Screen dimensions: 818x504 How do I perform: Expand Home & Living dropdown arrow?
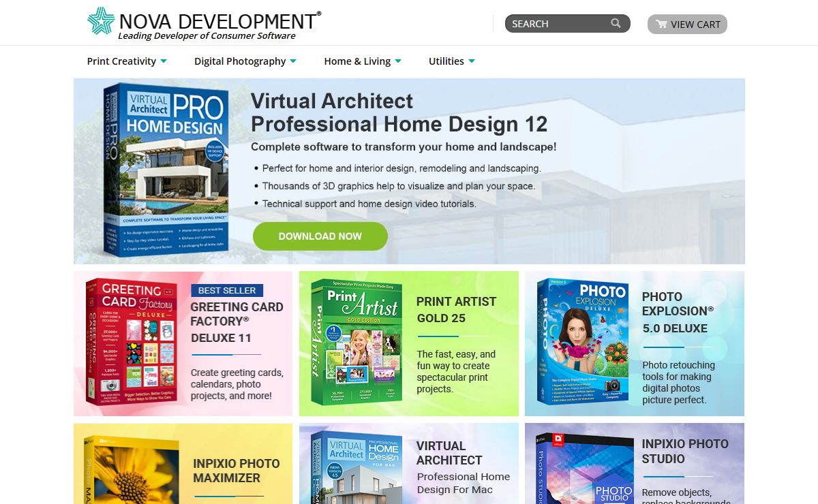[x=398, y=61]
